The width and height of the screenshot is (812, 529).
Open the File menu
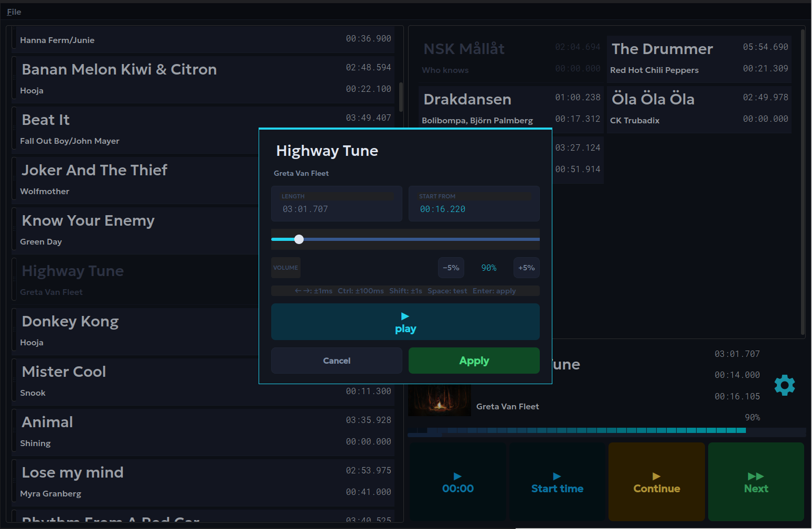(14, 12)
